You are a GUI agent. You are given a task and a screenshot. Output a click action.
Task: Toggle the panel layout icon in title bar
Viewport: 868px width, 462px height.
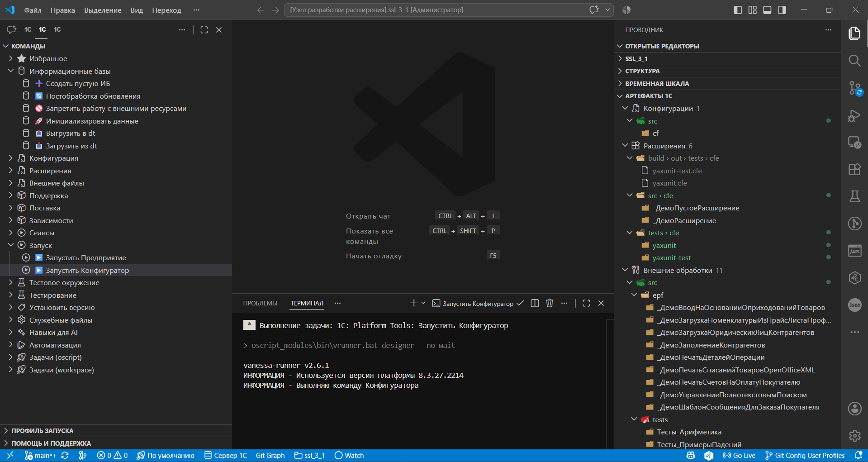pyautogui.click(x=767, y=10)
